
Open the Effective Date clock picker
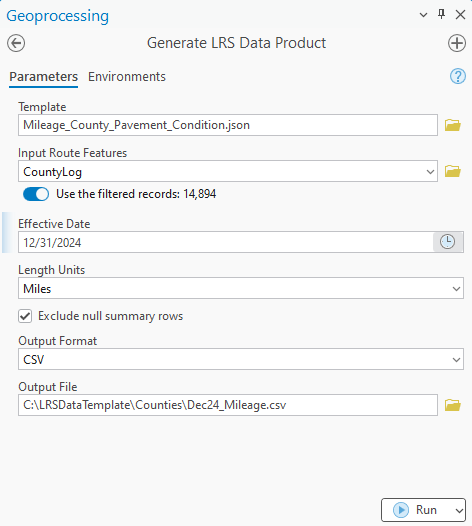448,242
